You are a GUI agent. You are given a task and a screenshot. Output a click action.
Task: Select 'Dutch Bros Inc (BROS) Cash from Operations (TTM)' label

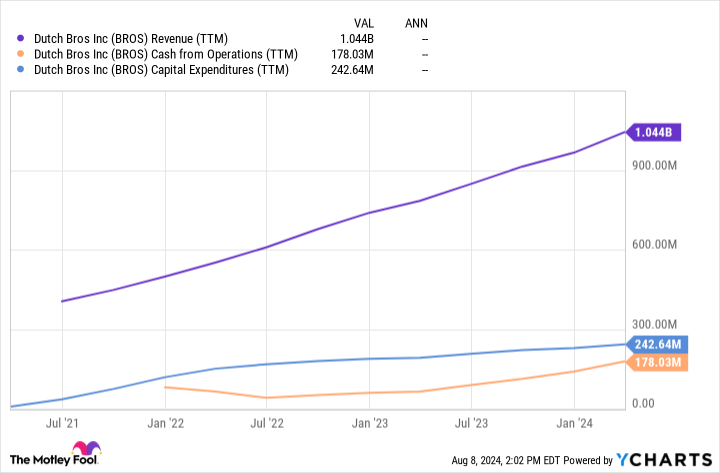point(166,55)
